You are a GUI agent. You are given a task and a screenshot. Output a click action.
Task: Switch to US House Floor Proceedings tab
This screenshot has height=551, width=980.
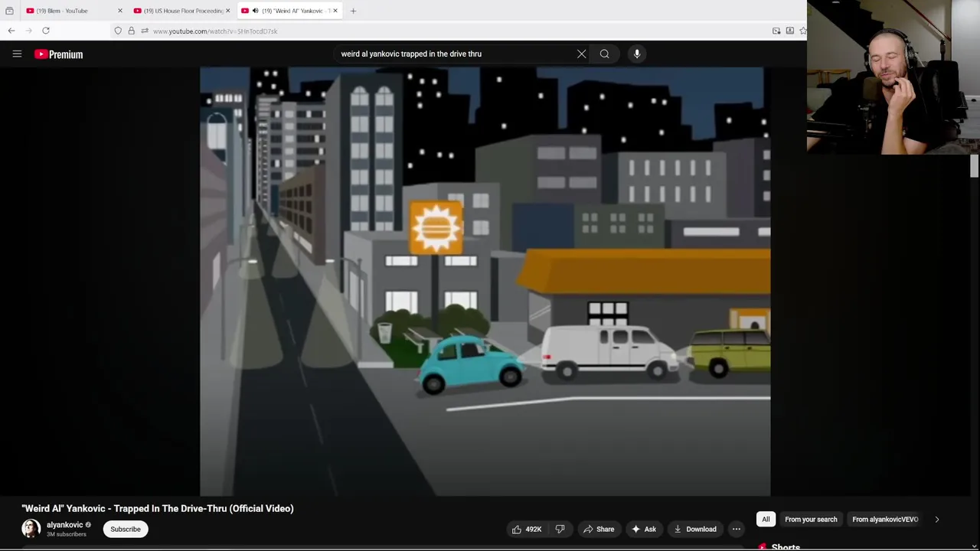[181, 11]
